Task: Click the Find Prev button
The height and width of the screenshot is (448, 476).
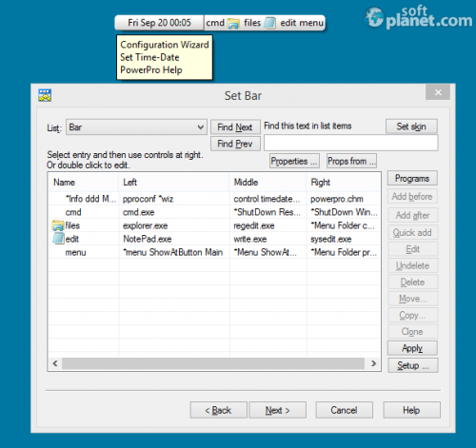Action: [235, 144]
